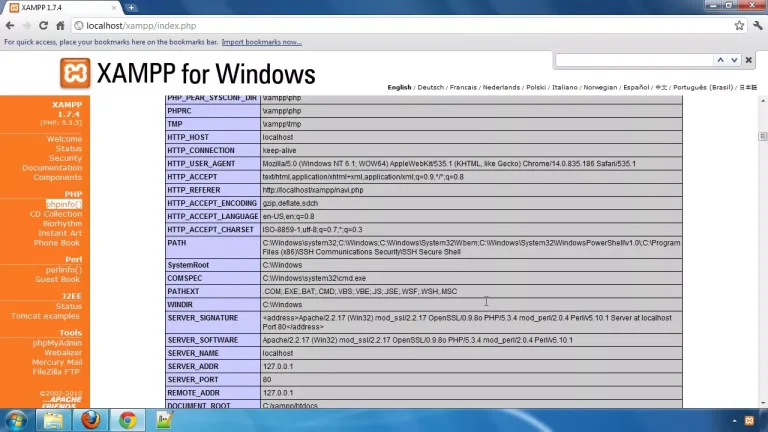Close the find bar
The height and width of the screenshot is (432, 768).
tap(748, 60)
